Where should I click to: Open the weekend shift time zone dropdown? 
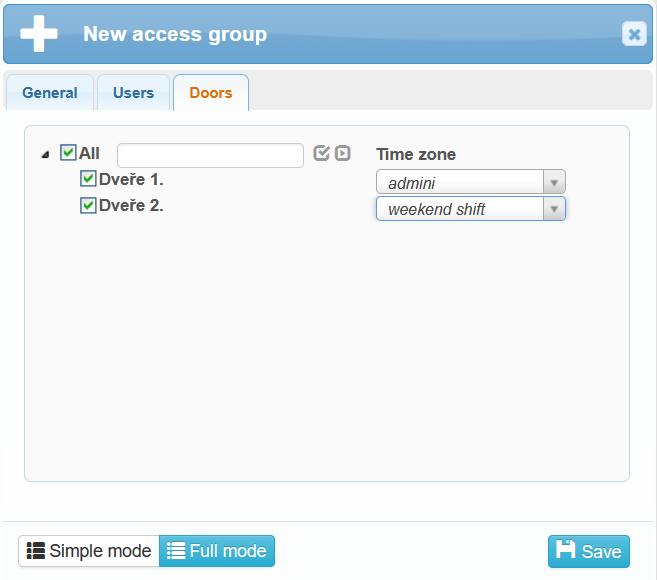[x=554, y=209]
